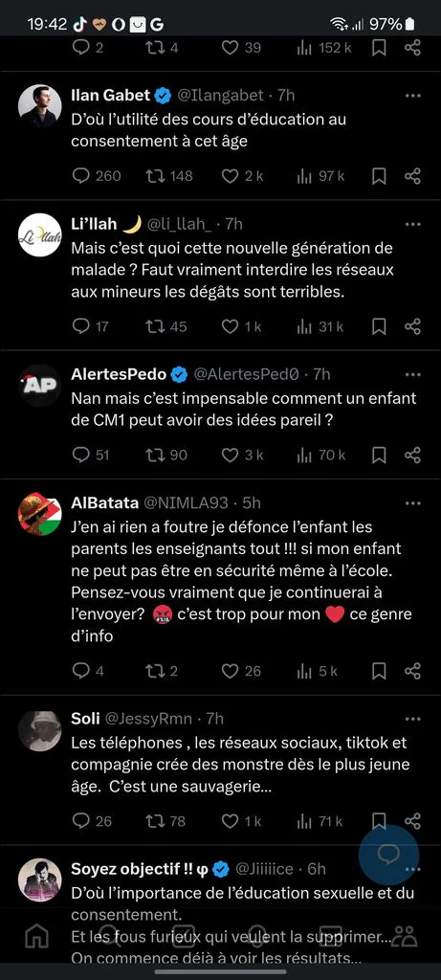Open the three-dot menu on Ilan Gabet's tweet
The image size is (441, 980).
(x=413, y=97)
